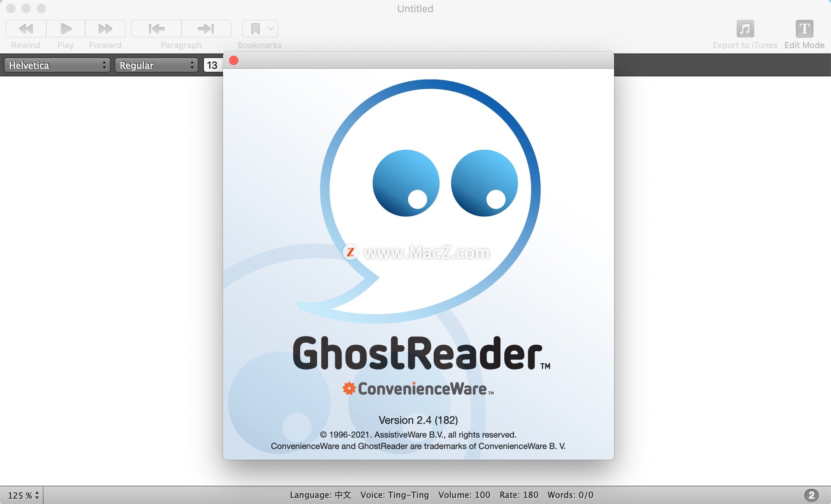Image resolution: width=831 pixels, height=504 pixels.
Task: Click the font size field showing 13
Action: 213,65
